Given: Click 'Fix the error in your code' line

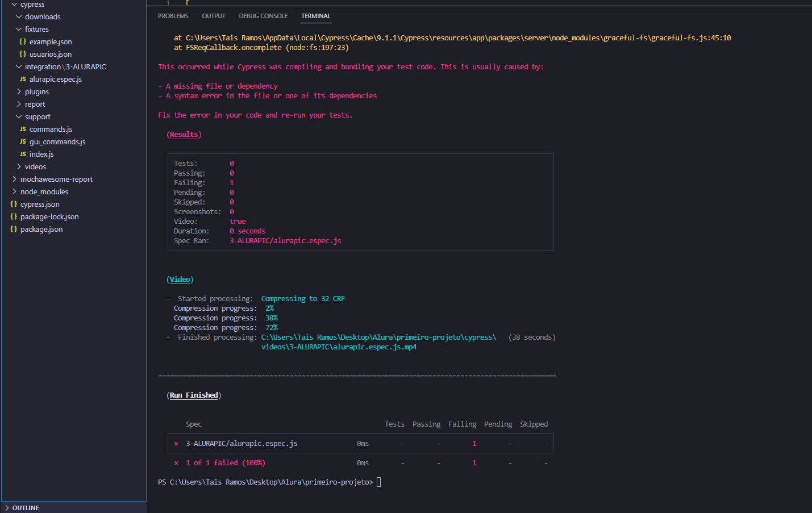Looking at the screenshot, I should pyautogui.click(x=255, y=115).
